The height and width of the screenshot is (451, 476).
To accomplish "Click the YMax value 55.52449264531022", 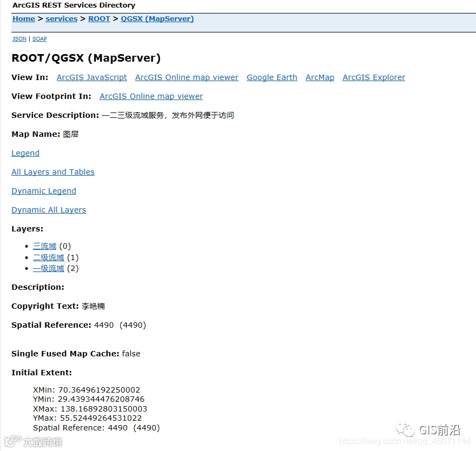I will pyautogui.click(x=101, y=419).
